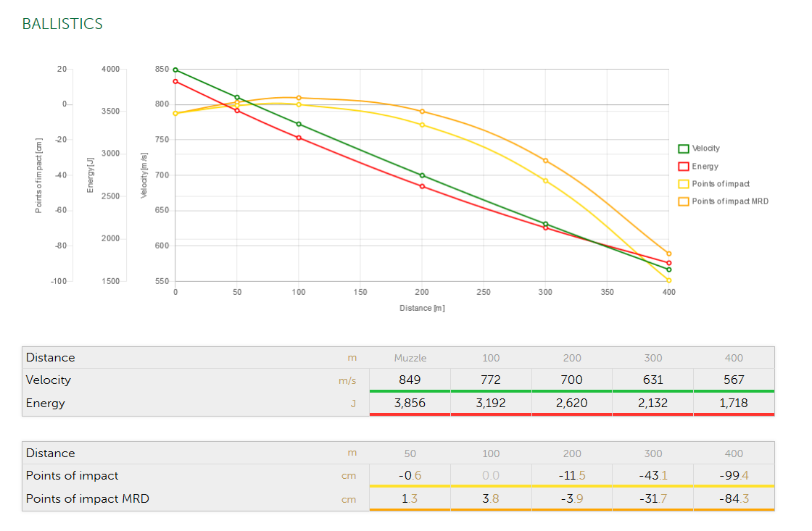Click orange MRD data point at 300 m
This screenshot has width=812, height=531.
[545, 161]
